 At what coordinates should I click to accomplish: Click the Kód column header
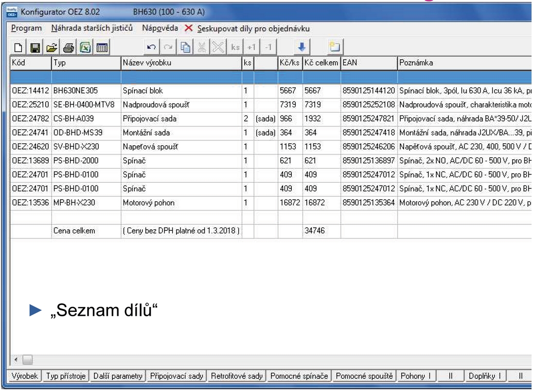31,63
